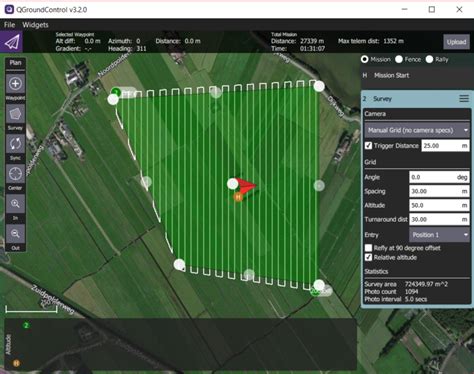474x374 pixels.
Task: Click the paper plane Plan view icon
Action: tap(11, 42)
